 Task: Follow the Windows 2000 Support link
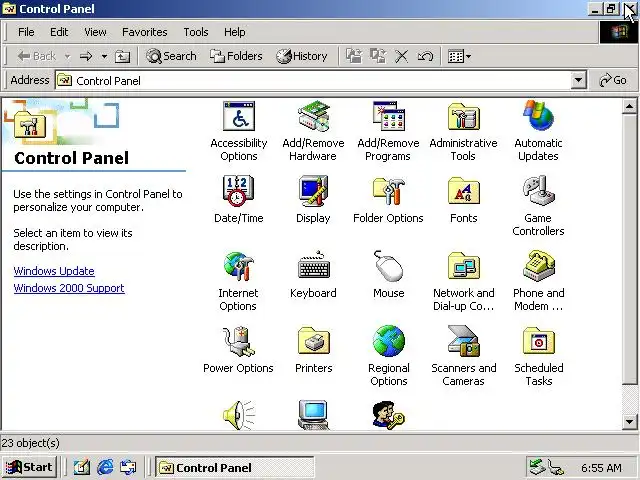69,288
